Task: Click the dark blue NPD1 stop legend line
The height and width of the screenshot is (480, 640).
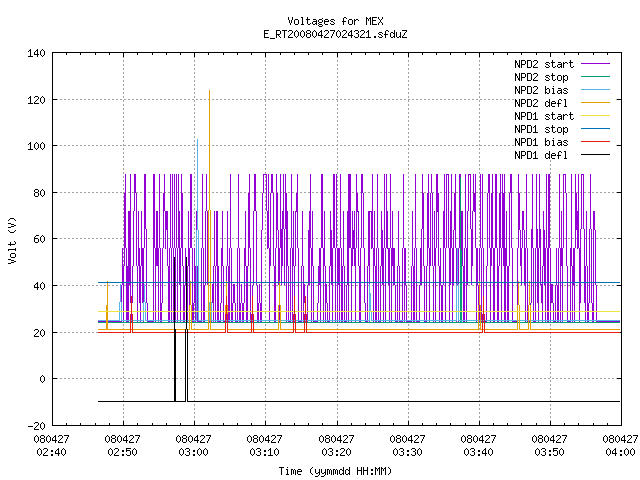Action: coord(596,129)
